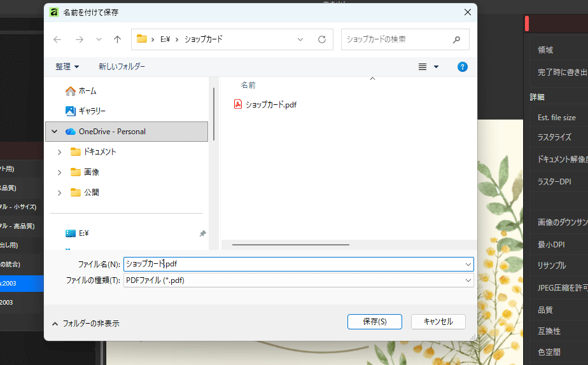Create a new folder with 新しいフォルダー
588x365 pixels.
coord(122,67)
